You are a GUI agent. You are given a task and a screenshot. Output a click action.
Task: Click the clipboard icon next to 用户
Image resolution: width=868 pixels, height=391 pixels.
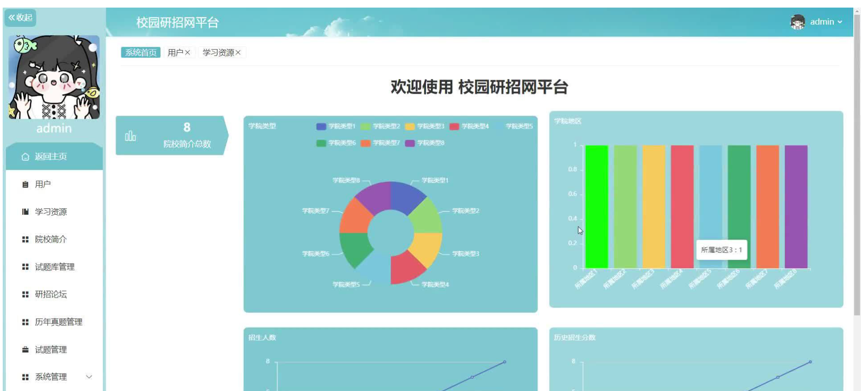pyautogui.click(x=25, y=184)
